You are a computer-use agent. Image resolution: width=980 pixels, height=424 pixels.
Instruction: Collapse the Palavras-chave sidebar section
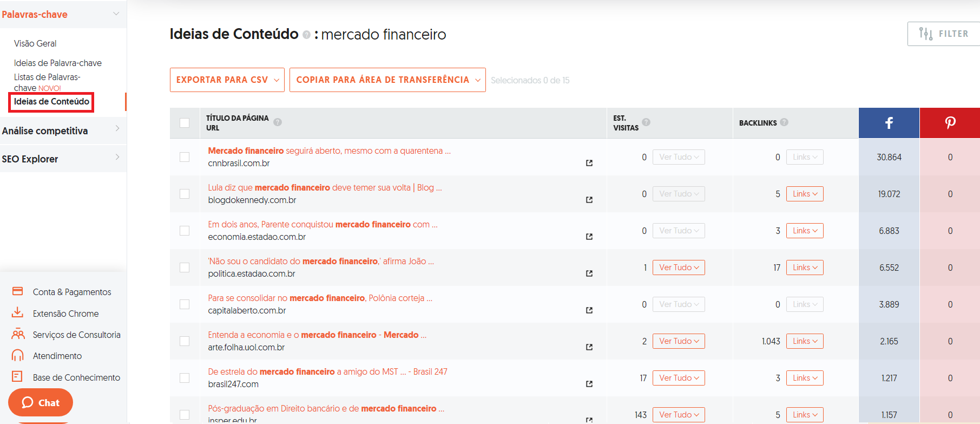(63, 14)
